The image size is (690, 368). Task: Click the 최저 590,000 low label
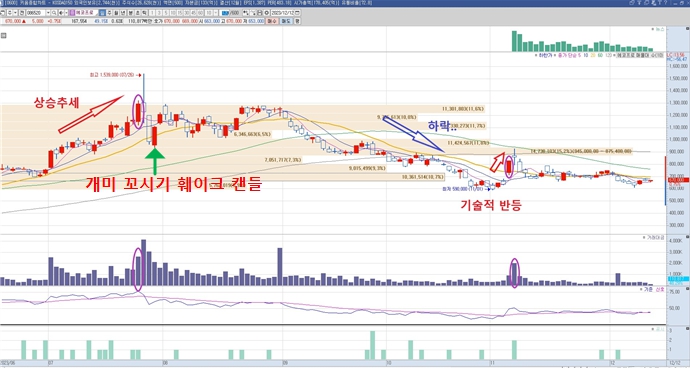click(x=463, y=189)
